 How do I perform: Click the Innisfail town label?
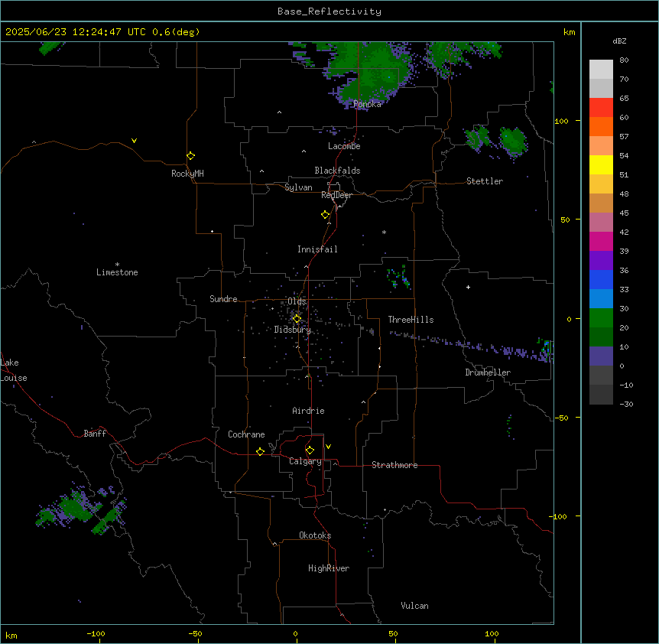(317, 249)
